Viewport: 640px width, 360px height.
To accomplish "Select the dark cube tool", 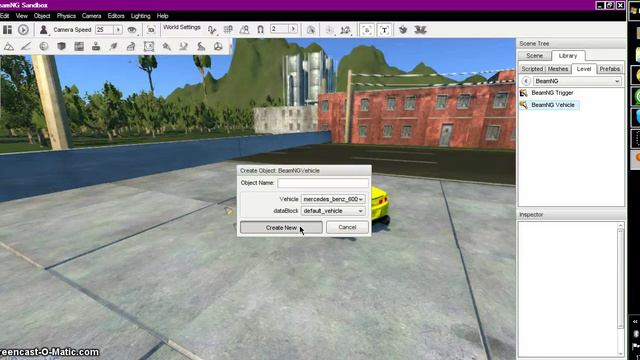I will [61, 47].
